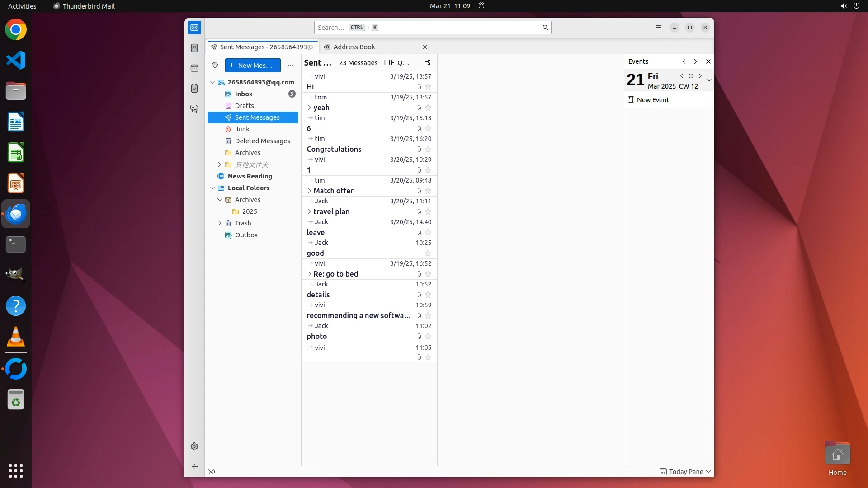
Task: Toggle the Quick Filter bar button
Action: [x=398, y=63]
